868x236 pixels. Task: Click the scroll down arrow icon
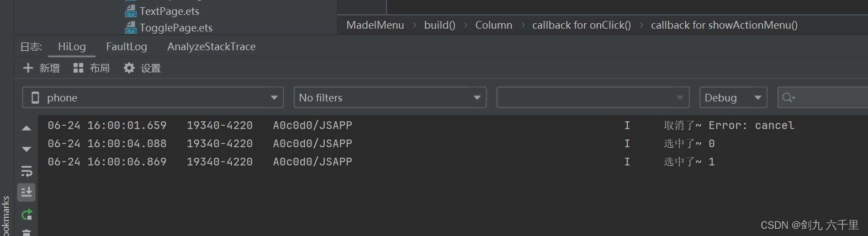27,149
